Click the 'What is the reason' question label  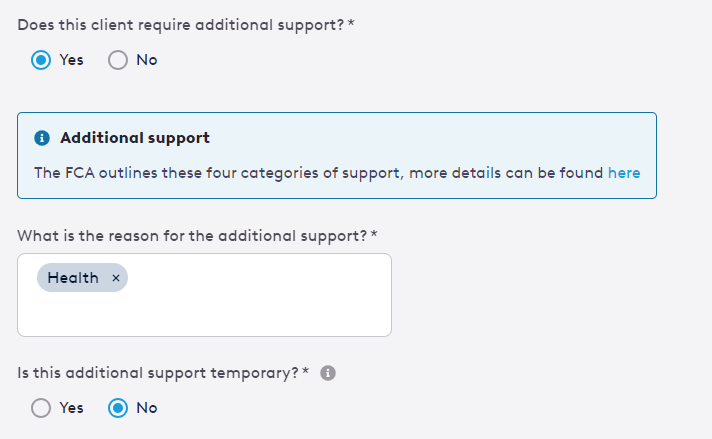point(192,236)
